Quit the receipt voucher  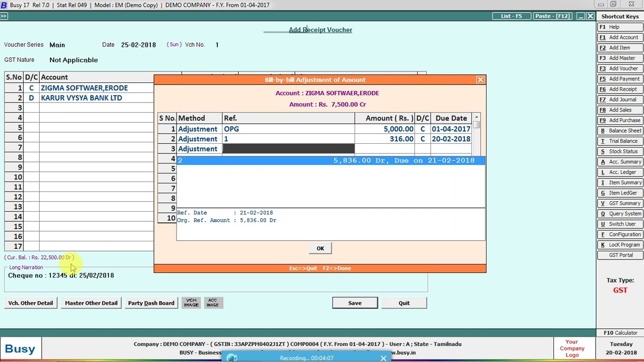coord(404,303)
